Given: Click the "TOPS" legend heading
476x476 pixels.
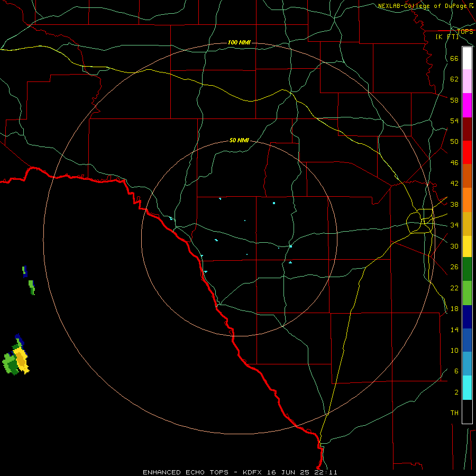Looking at the screenshot, I should [x=465, y=32].
